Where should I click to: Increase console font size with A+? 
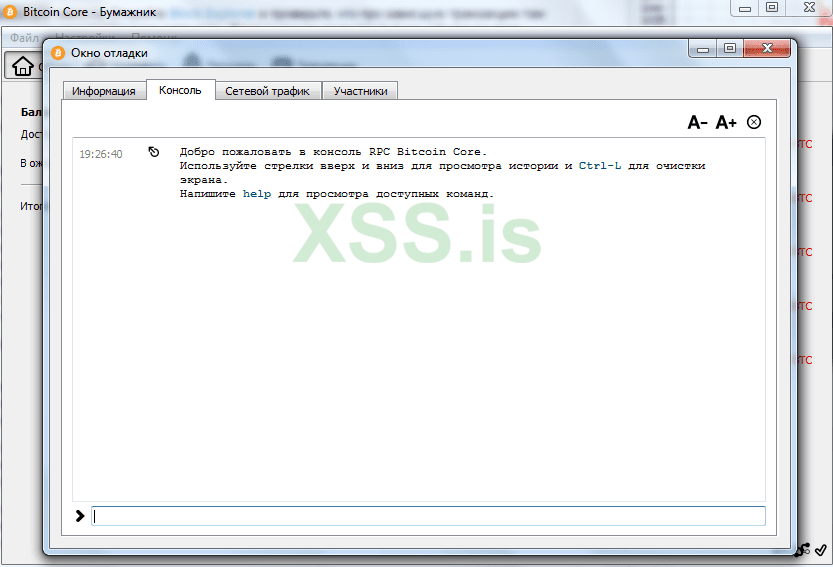click(726, 123)
